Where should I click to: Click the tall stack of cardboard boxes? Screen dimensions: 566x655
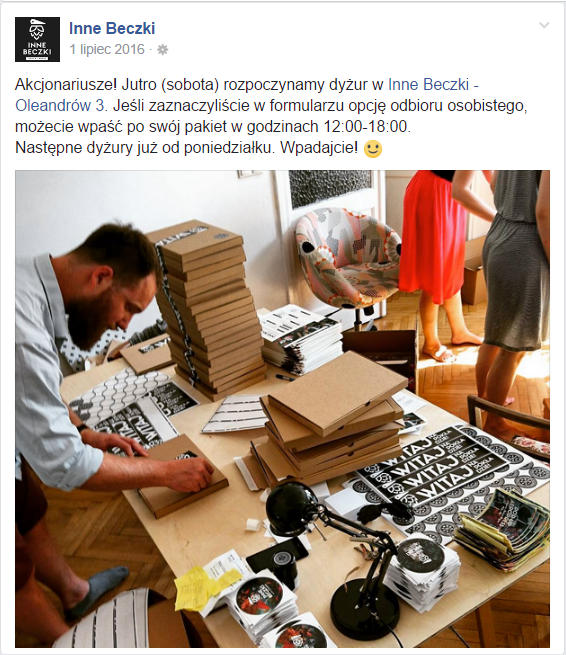[207, 307]
